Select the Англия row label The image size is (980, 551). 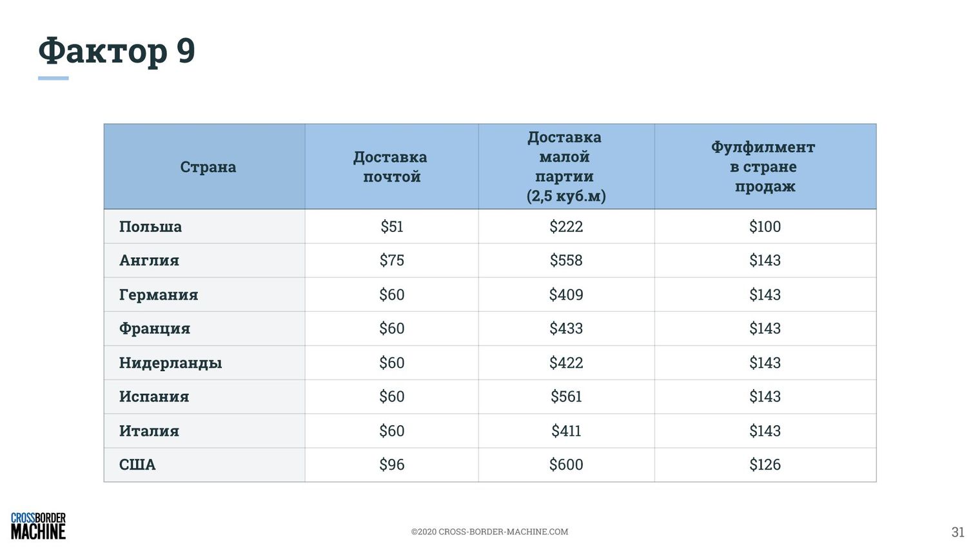click(x=149, y=260)
